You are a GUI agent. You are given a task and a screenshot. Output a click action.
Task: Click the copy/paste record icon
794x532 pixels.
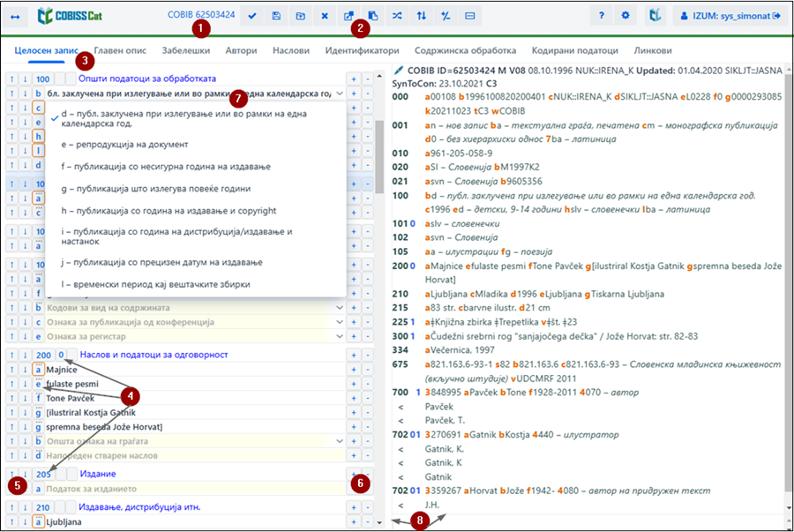[x=372, y=16]
